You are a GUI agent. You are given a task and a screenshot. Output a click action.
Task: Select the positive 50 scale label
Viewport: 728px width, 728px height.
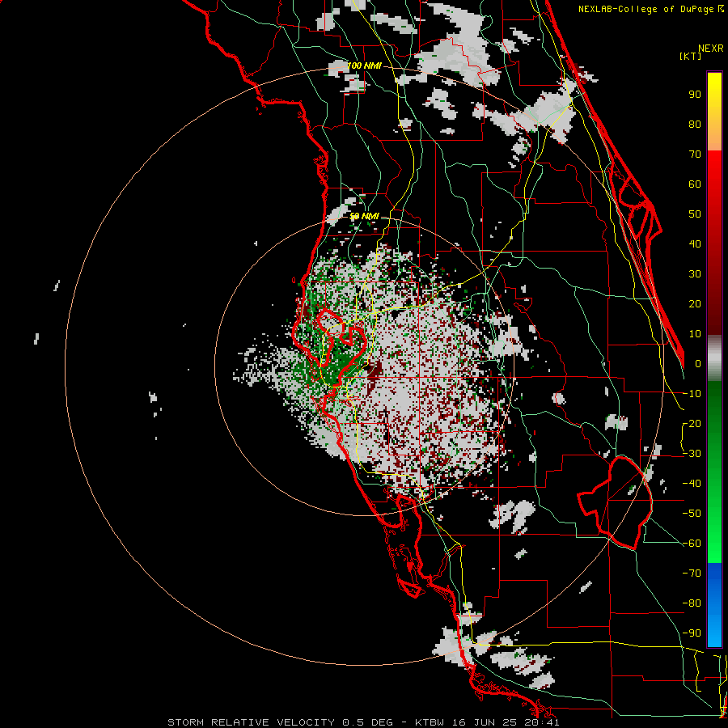(695, 214)
